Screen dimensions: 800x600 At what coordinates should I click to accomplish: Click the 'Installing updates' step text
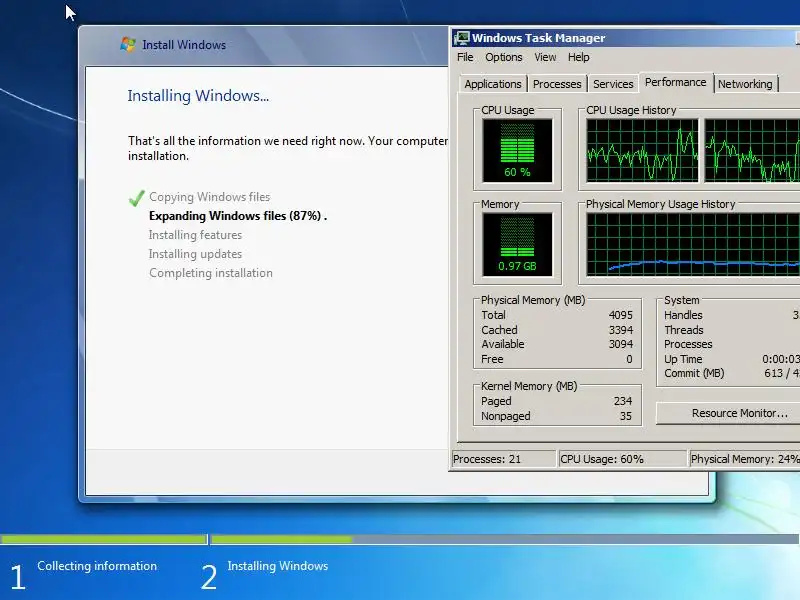(195, 254)
